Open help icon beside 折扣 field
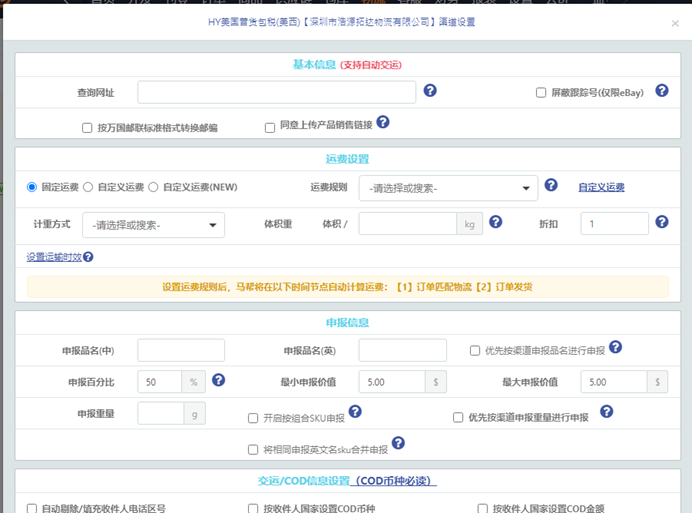 (x=662, y=222)
